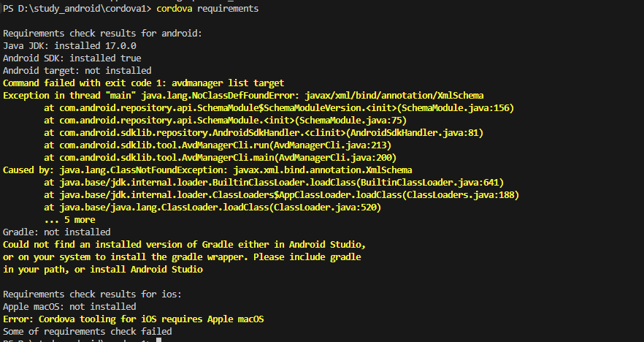The image size is (644, 342).
Task: Click the ClassLoader.java:520 stack trace line
Action: click(212, 208)
